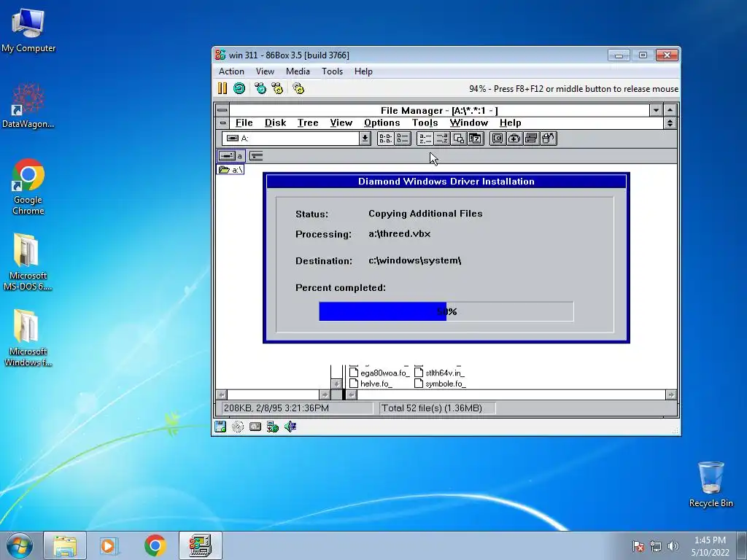Open Microsoft MS-DOS 6 folder on desktop
The height and width of the screenshot is (560, 747).
[28, 262]
